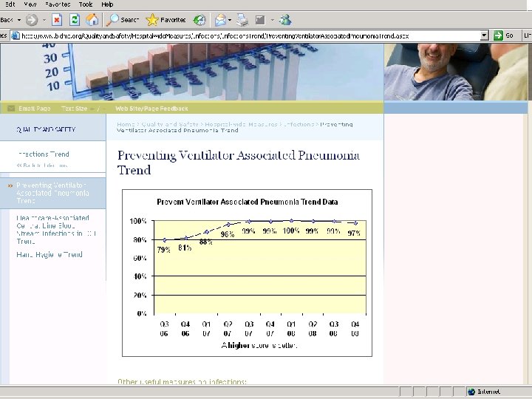Screen dimensions: 532x399
Task: Click the Hospital-wide Measures breadcrumb
Action: click(241, 125)
